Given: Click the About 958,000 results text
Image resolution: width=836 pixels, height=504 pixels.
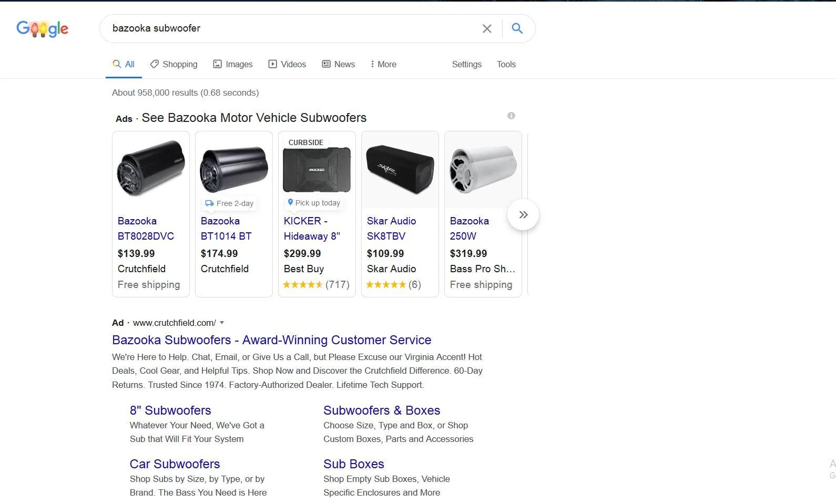Looking at the screenshot, I should pyautogui.click(x=185, y=92).
